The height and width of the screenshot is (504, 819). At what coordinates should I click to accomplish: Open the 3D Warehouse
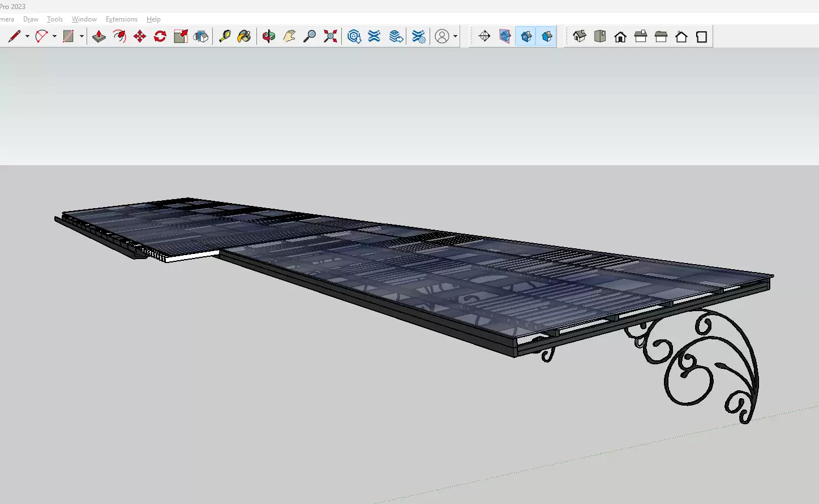click(354, 37)
